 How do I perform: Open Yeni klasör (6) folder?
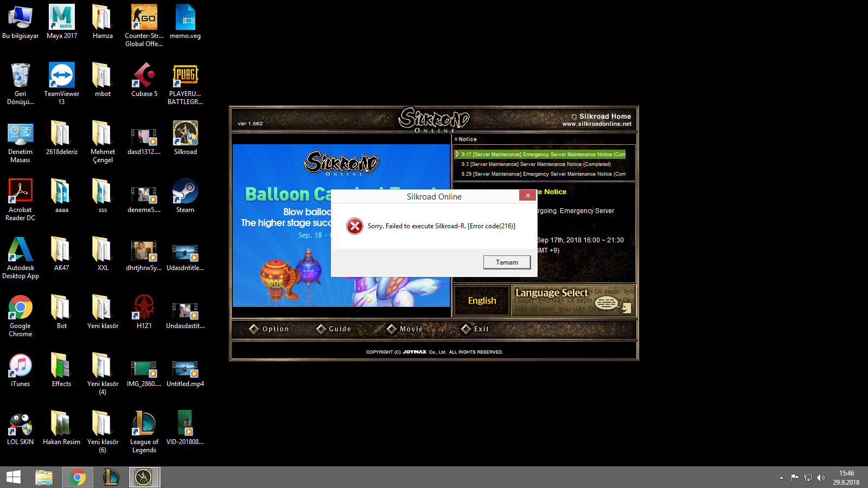pyautogui.click(x=103, y=432)
